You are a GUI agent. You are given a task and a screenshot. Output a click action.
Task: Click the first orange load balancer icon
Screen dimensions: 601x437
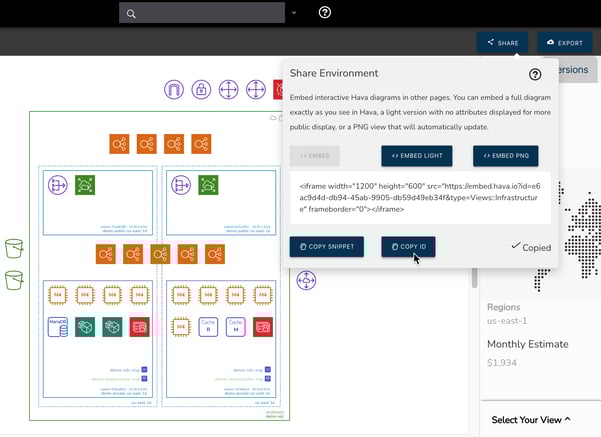tap(120, 144)
